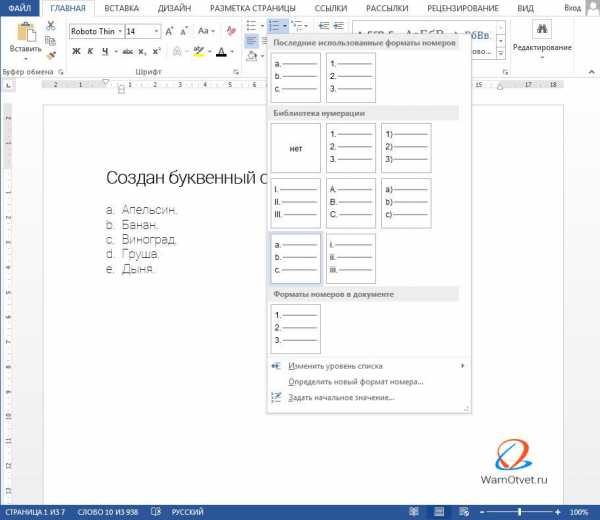Click the zoom slider handle in status bar
Image resolution: width=600 pixels, height=520 pixels.
519,512
